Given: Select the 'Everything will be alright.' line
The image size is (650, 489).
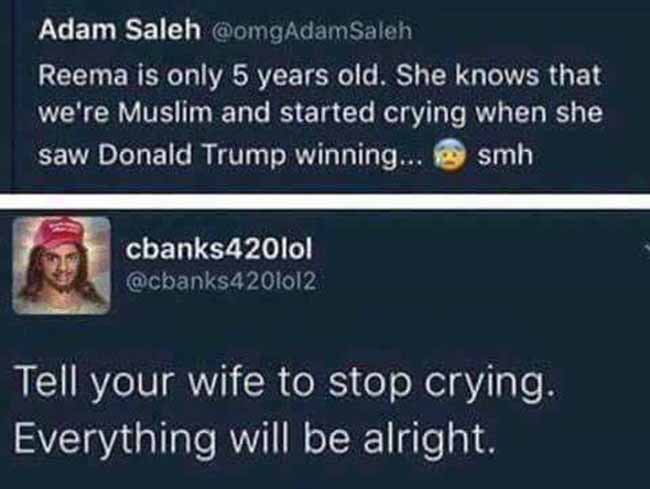Looking at the screenshot, I should pyautogui.click(x=255, y=438).
